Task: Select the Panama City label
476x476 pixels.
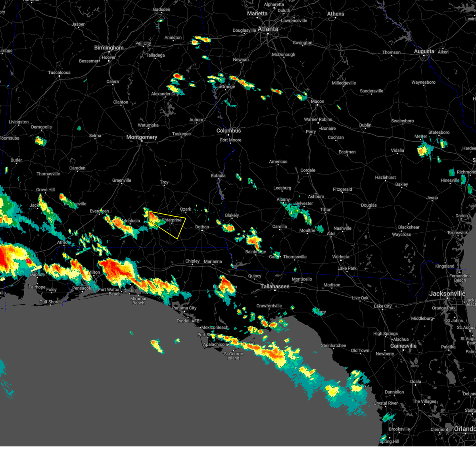Action: [184, 308]
